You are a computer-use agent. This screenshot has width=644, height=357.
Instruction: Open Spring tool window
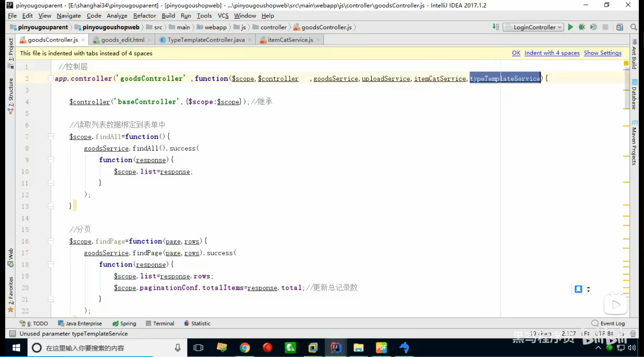(124, 323)
